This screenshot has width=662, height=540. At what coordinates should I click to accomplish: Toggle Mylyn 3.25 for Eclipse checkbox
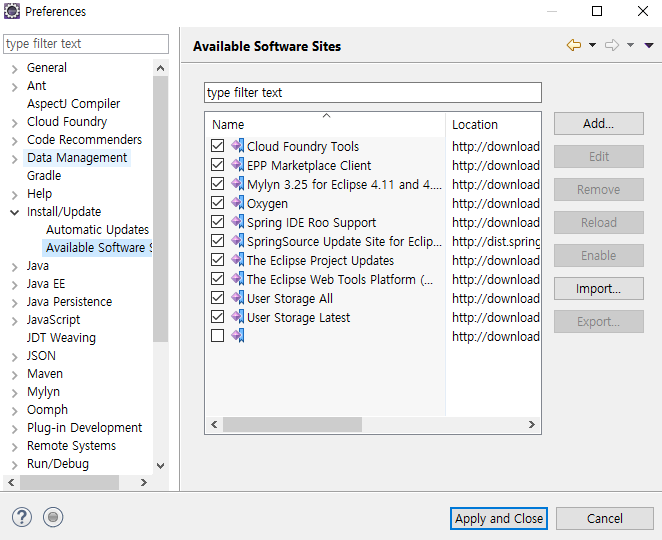[217, 184]
